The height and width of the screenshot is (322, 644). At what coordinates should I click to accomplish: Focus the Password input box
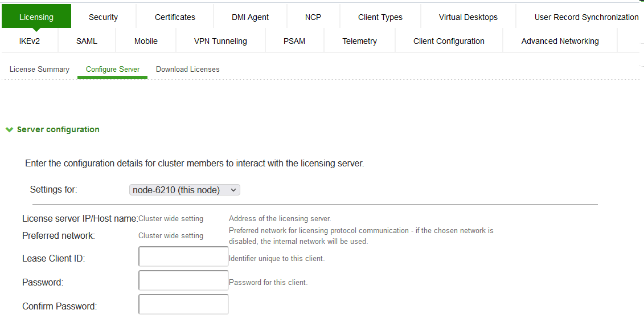tap(183, 280)
